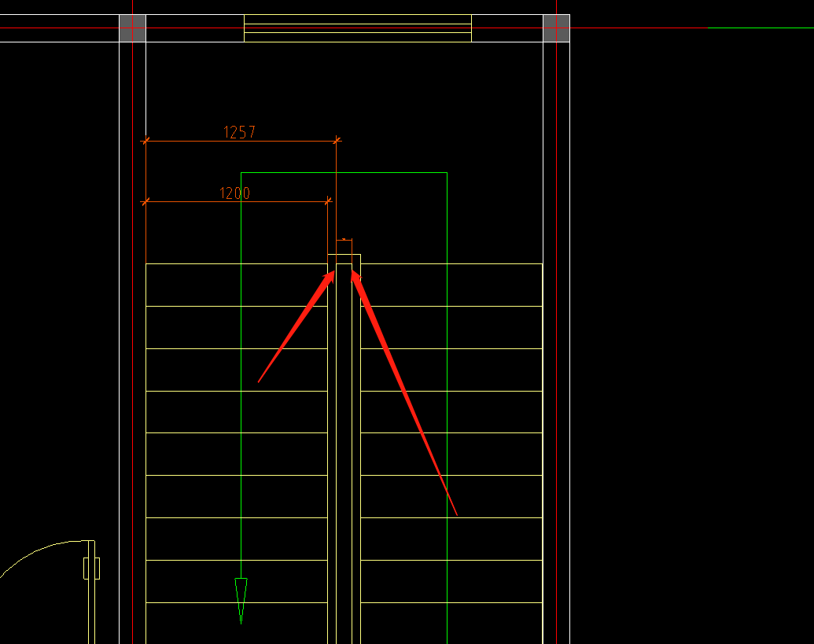The height and width of the screenshot is (644, 814).
Task: Select the small dimension above the stair handrail
Action: pos(344,241)
